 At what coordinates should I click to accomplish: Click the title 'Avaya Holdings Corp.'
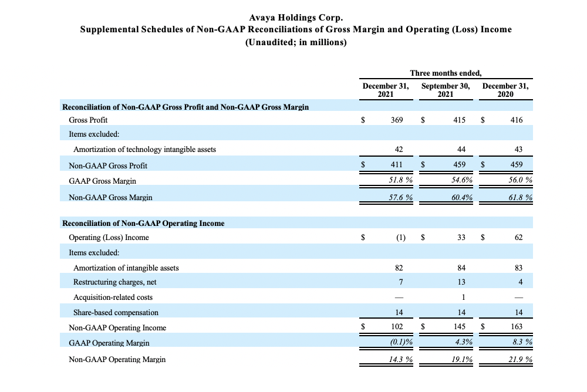[296, 18]
